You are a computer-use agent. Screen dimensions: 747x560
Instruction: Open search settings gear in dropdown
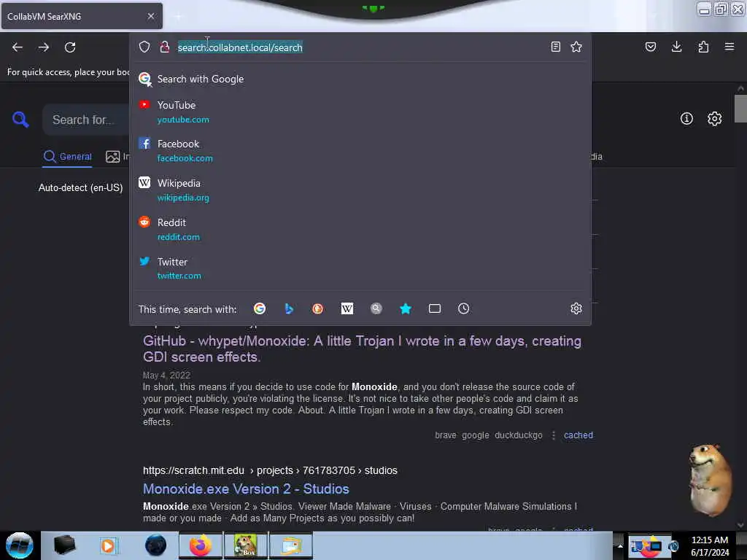click(576, 308)
